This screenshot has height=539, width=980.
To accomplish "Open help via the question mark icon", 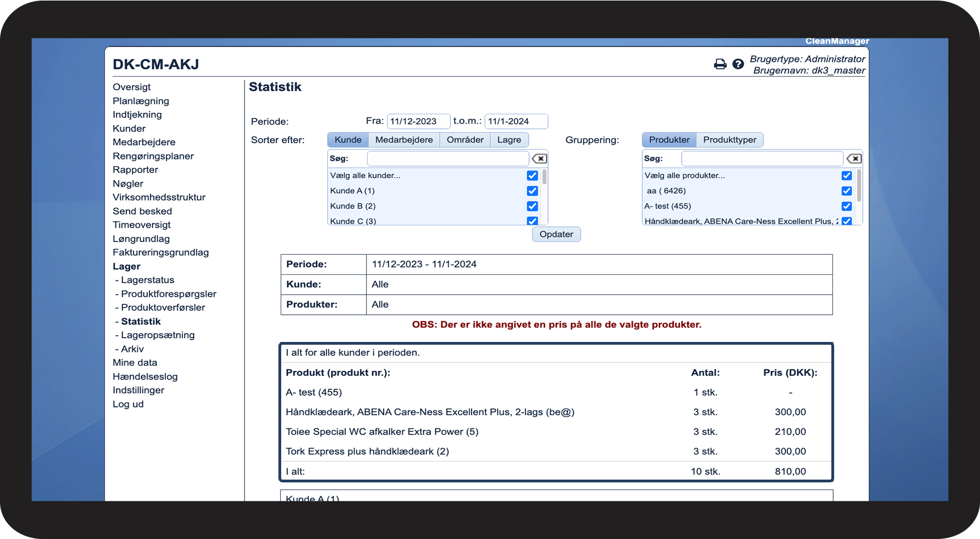I will pos(738,64).
